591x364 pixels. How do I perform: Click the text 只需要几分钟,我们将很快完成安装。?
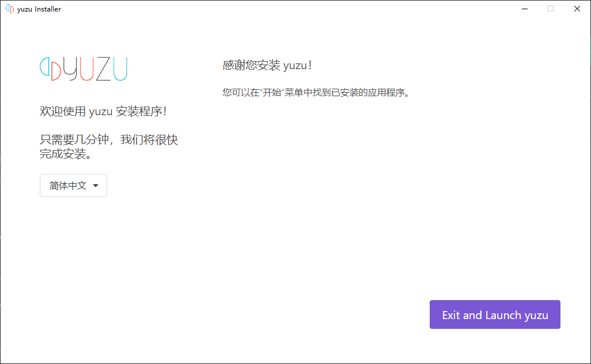point(108,147)
